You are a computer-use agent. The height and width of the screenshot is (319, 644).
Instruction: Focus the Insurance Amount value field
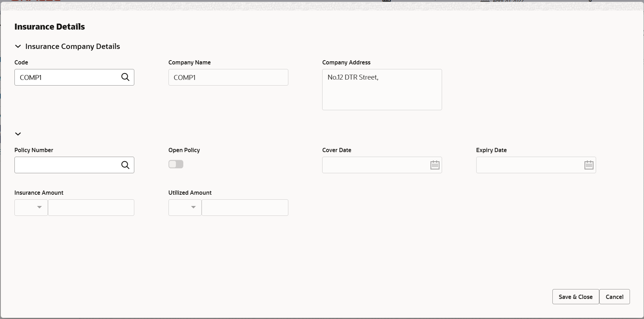91,207
